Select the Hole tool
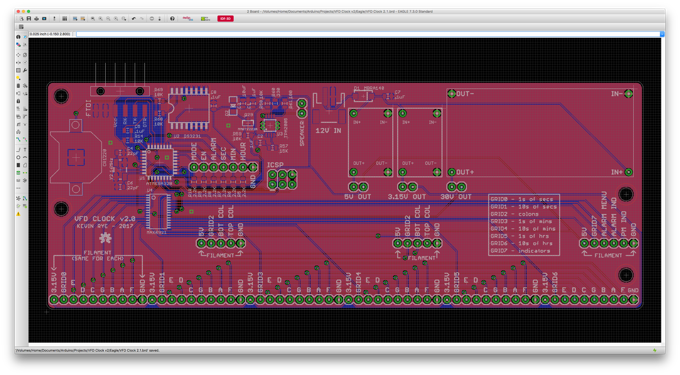The width and height of the screenshot is (680, 375). click(18, 180)
